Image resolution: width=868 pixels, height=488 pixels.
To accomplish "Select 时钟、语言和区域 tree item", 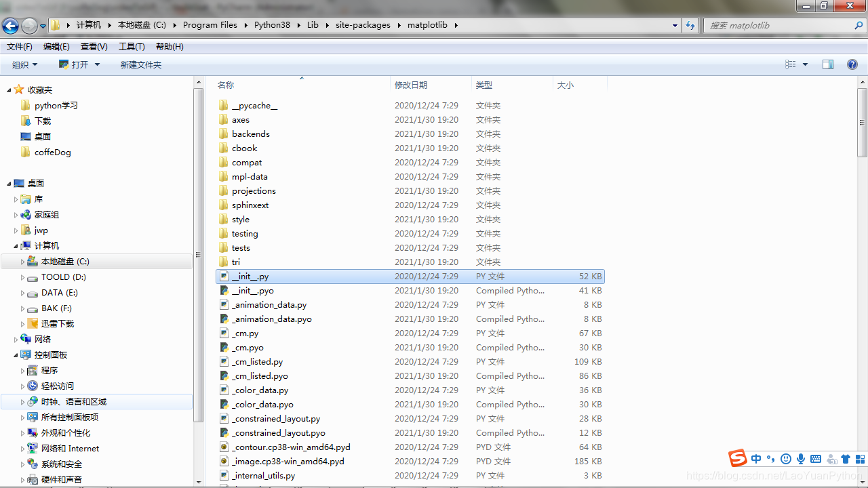I will click(x=74, y=402).
